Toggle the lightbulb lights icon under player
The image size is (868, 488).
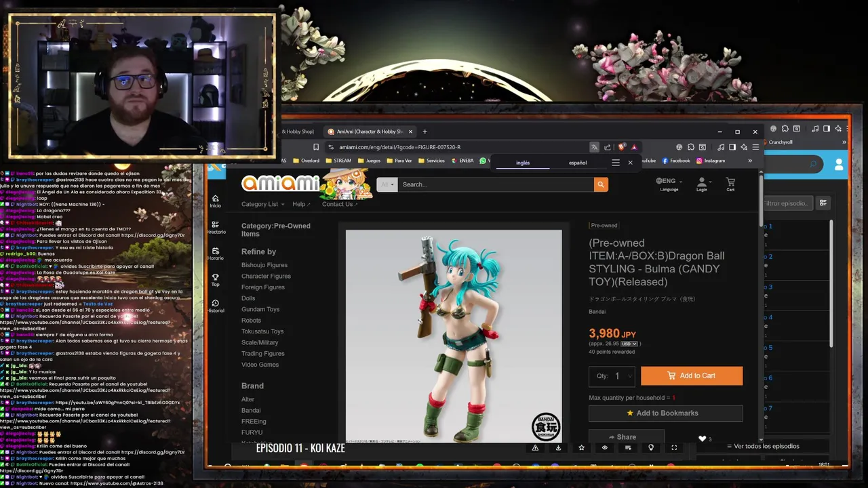651,447
